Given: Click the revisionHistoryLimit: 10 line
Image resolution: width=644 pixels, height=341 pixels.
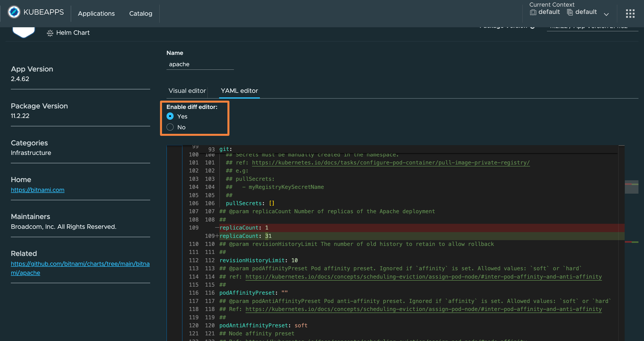Looking at the screenshot, I should tap(258, 260).
